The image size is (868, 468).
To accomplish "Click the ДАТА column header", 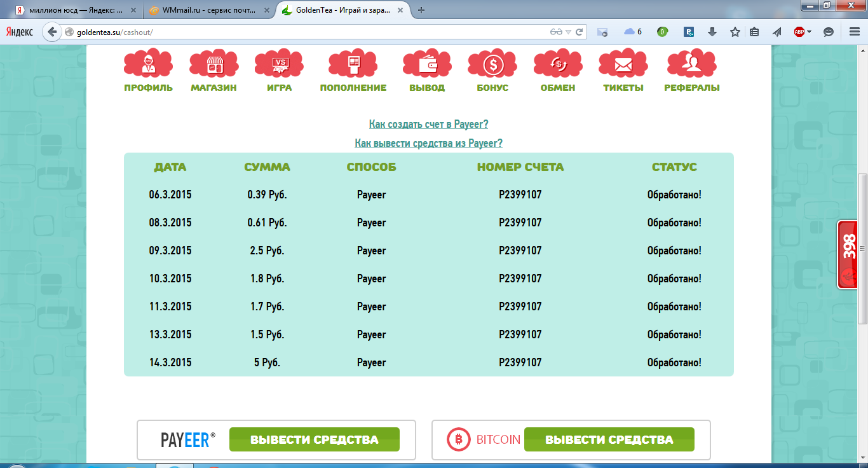I will pyautogui.click(x=170, y=167).
